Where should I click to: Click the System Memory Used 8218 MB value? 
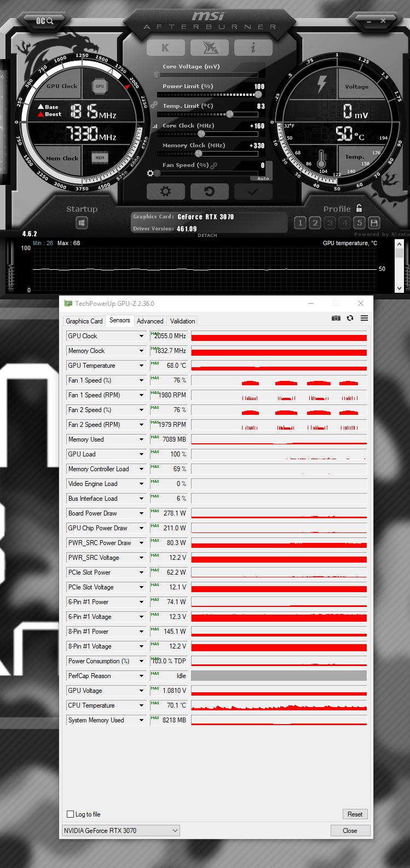click(x=169, y=720)
